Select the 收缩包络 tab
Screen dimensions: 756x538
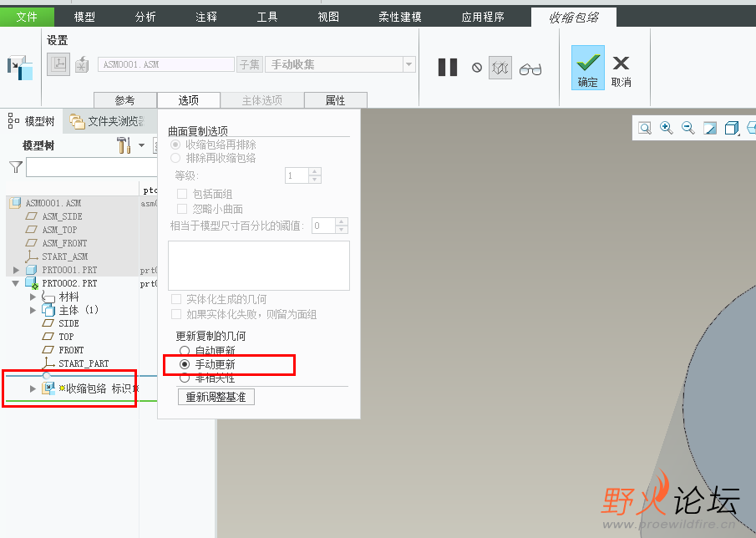(x=574, y=18)
